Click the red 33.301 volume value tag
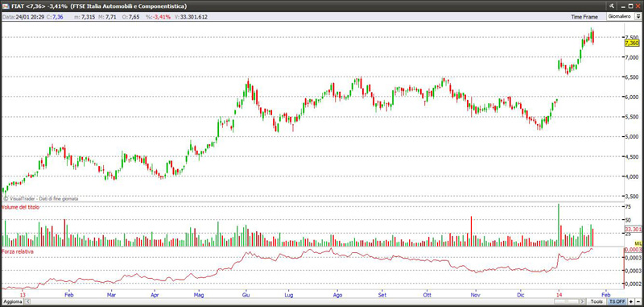This screenshot has width=644, height=307. (633, 229)
